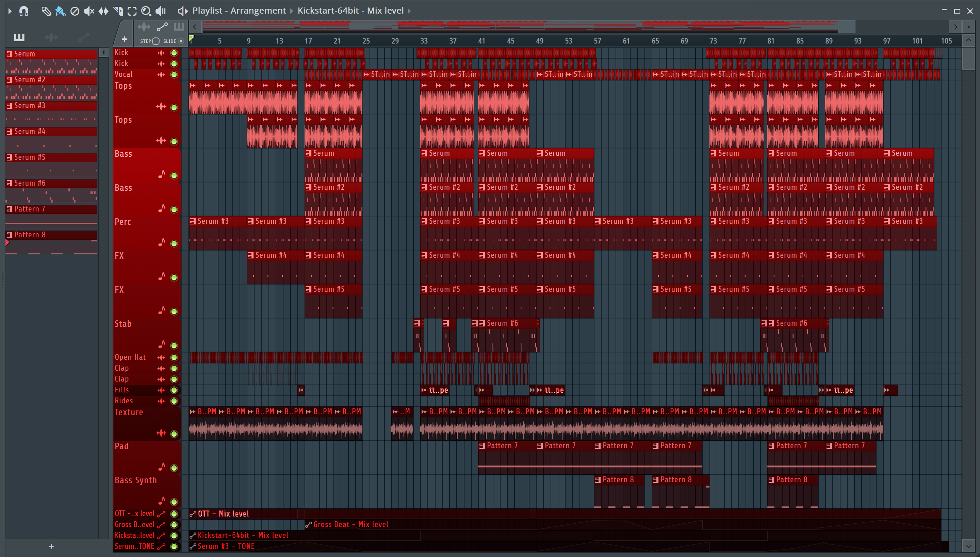Select the Draw pencil tool

coord(46,11)
